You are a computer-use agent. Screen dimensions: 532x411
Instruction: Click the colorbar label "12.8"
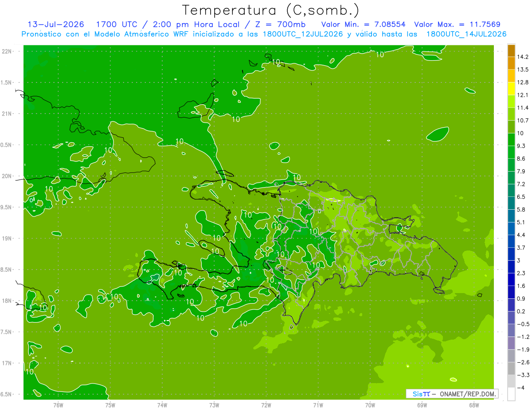pyautogui.click(x=523, y=82)
